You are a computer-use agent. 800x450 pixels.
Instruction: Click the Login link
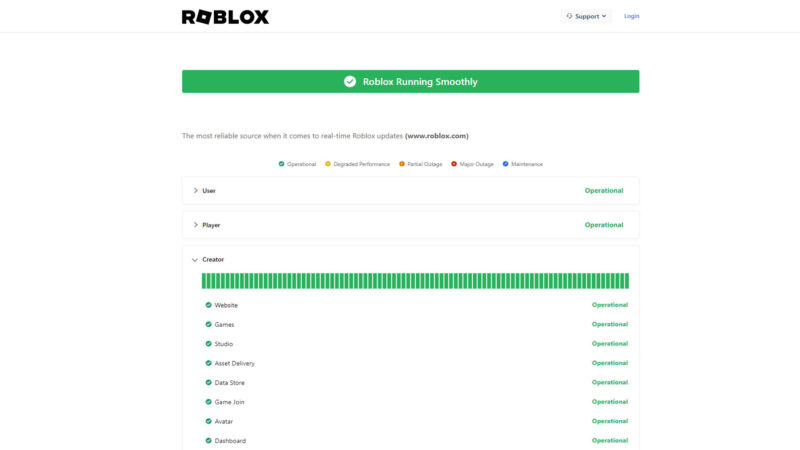[631, 16]
